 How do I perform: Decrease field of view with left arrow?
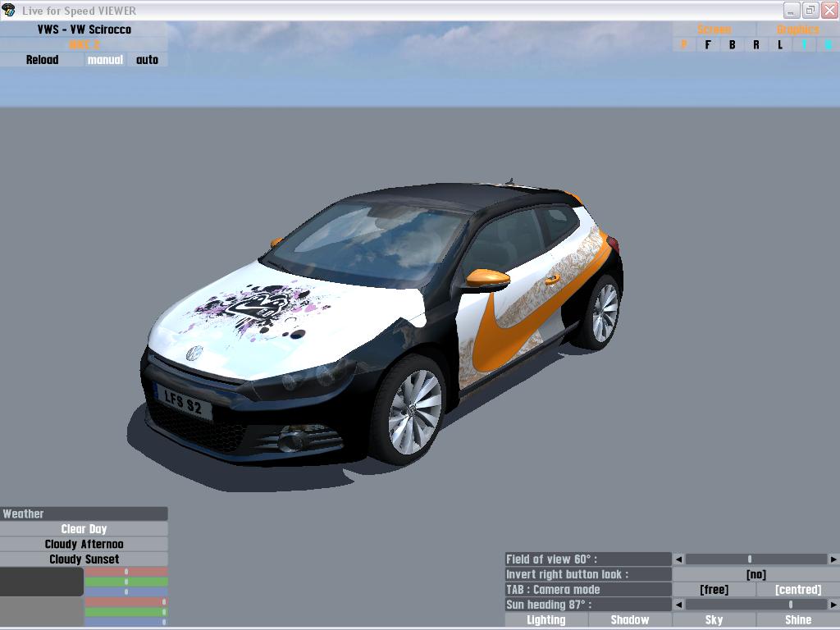pos(678,559)
